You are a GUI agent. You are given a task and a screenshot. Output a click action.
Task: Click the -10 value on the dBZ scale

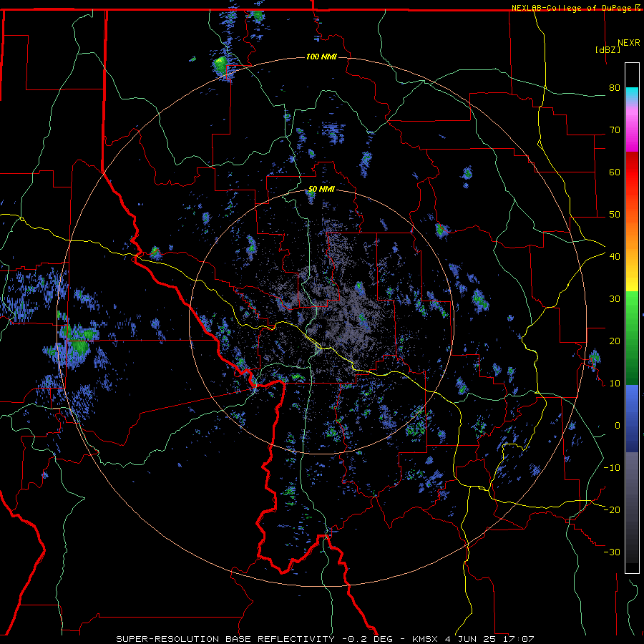(612, 468)
